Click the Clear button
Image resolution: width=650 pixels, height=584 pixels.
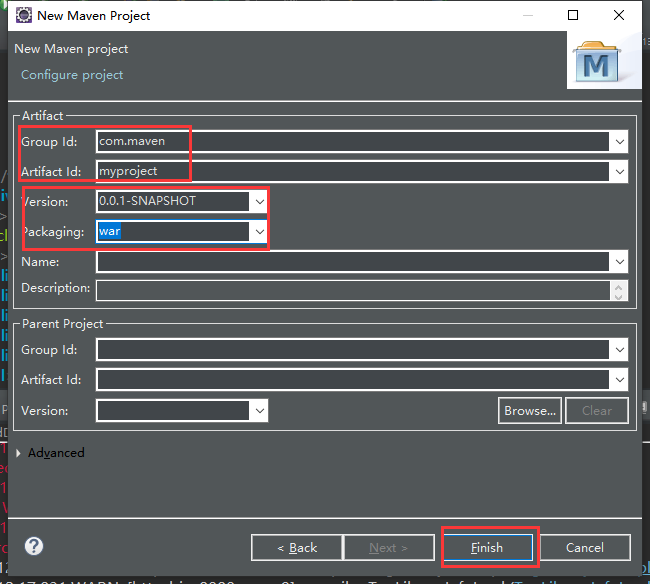coord(597,411)
